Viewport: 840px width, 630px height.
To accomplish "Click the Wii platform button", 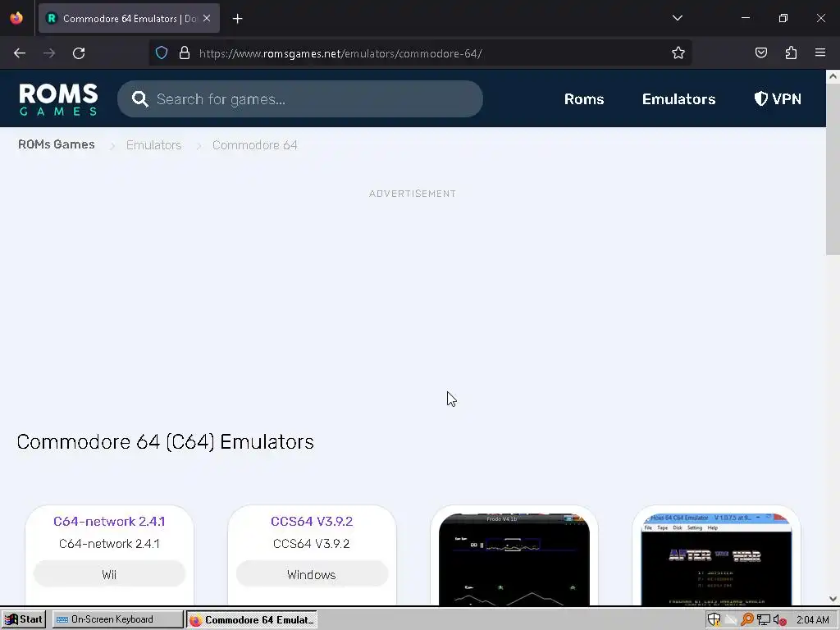I will pos(109,575).
